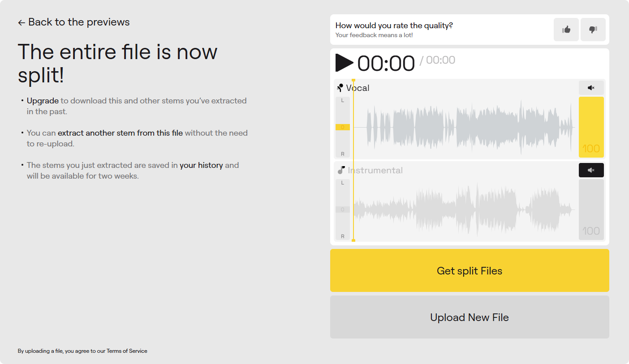The image size is (629, 364).
Task: Click the Instrumental pan control
Action: tap(343, 210)
